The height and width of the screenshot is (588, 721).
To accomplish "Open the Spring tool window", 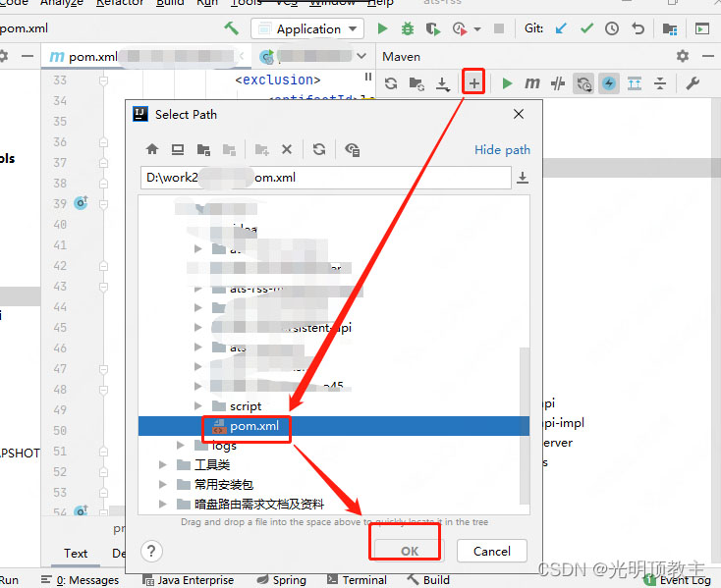I will pos(281,580).
